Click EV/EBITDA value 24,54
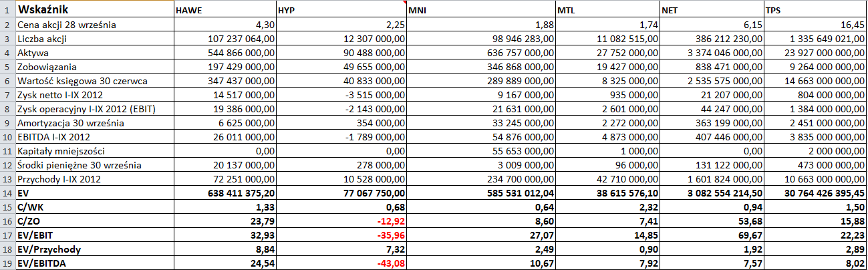Image resolution: width=868 pixels, height=270 pixels. (x=224, y=263)
